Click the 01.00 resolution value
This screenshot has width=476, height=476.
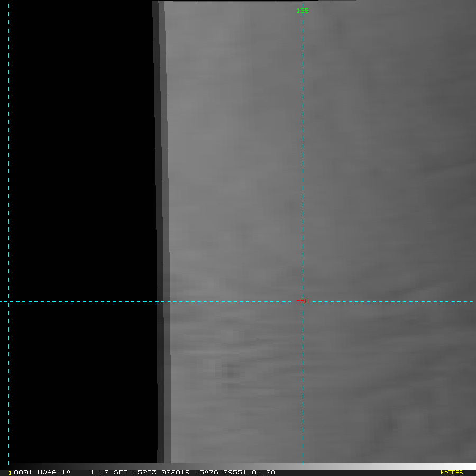(x=263, y=472)
